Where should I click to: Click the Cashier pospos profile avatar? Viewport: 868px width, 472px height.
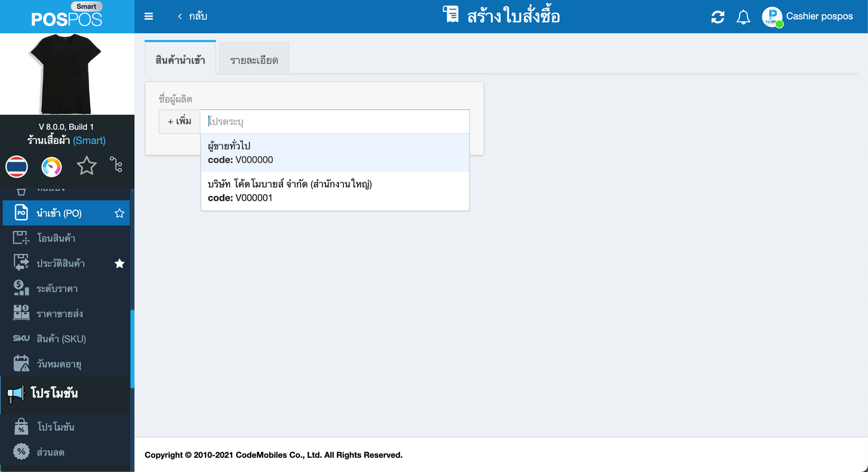[x=772, y=17]
